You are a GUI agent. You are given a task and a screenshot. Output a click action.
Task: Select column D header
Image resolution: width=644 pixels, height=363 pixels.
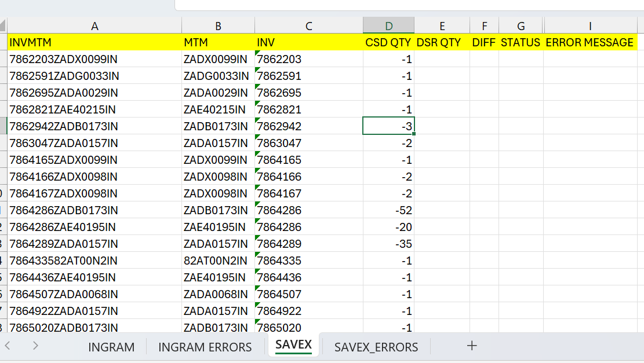pyautogui.click(x=388, y=26)
